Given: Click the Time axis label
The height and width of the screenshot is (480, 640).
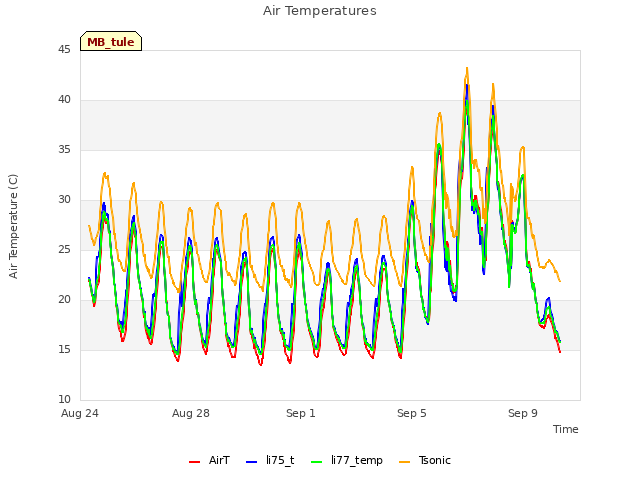Looking at the screenshot, I should pos(565,429).
